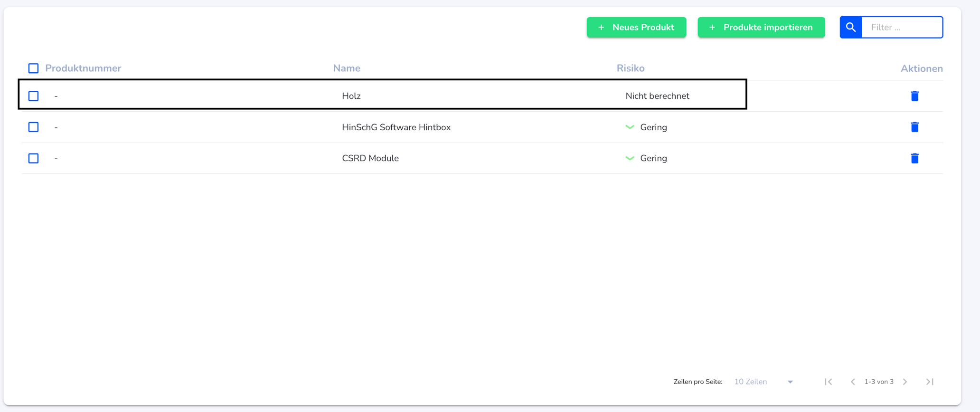Click the green risk chevron for CSRD Module

coord(630,158)
